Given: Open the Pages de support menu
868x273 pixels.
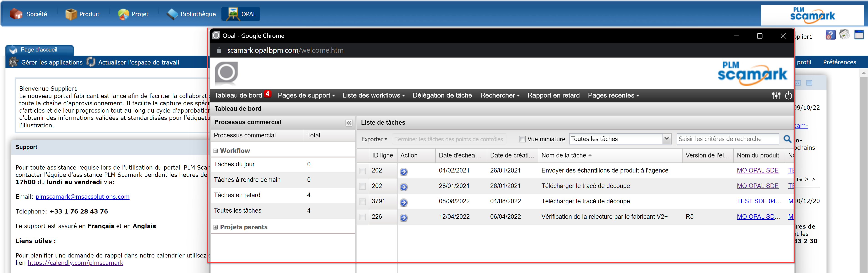Looking at the screenshot, I should [306, 95].
